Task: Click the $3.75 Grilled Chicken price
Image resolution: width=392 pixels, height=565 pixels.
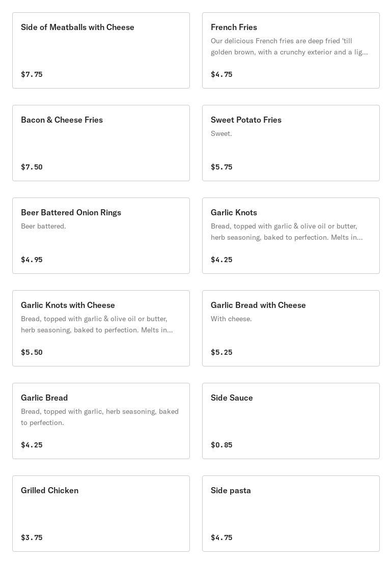Action: tap(32, 538)
